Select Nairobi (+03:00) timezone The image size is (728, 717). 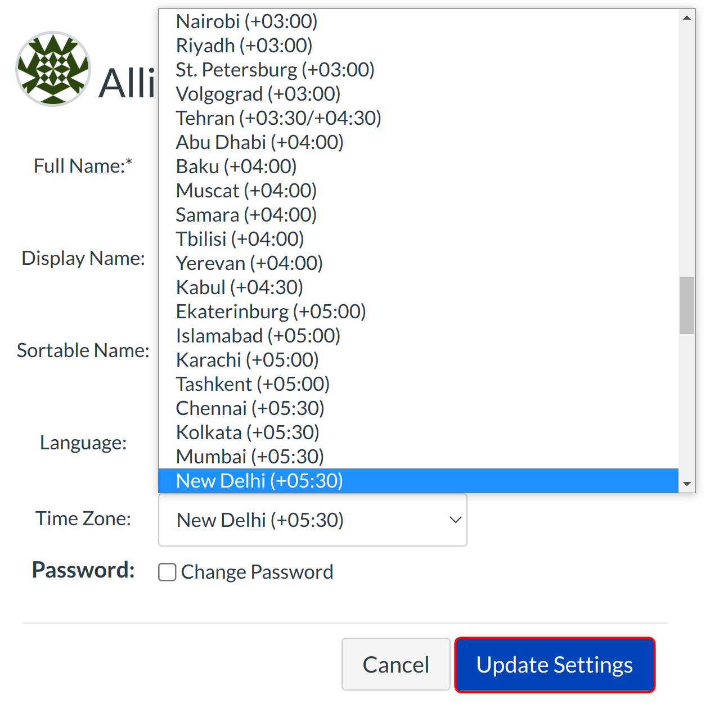(246, 21)
